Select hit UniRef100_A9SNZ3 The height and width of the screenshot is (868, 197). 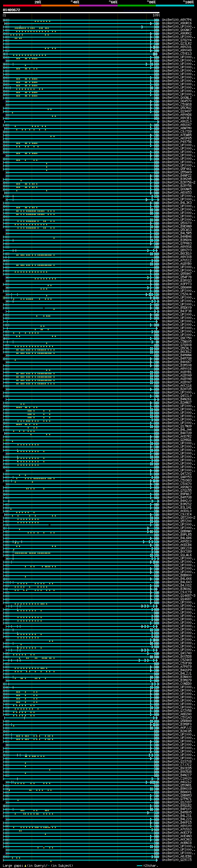click(177, 487)
